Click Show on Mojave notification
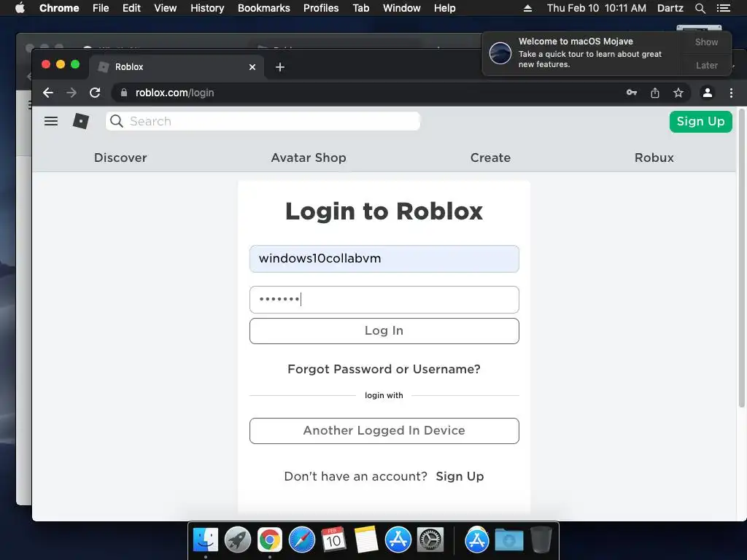The width and height of the screenshot is (747, 560). tap(706, 42)
